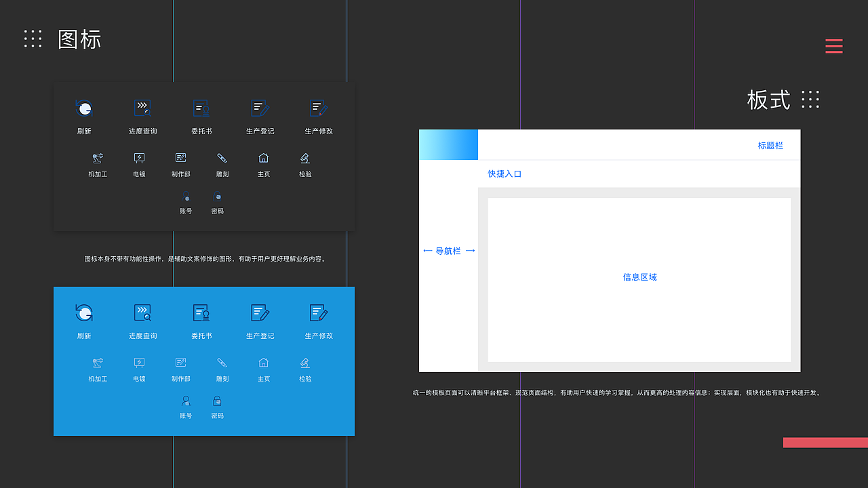868x488 pixels.
Task: Click the 密码 lock icon in blue panel
Action: click(217, 401)
